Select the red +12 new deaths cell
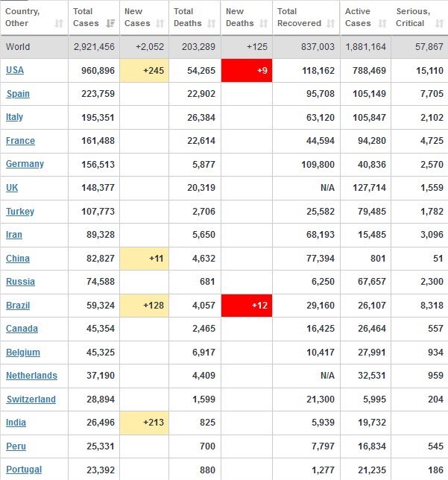 [247, 306]
